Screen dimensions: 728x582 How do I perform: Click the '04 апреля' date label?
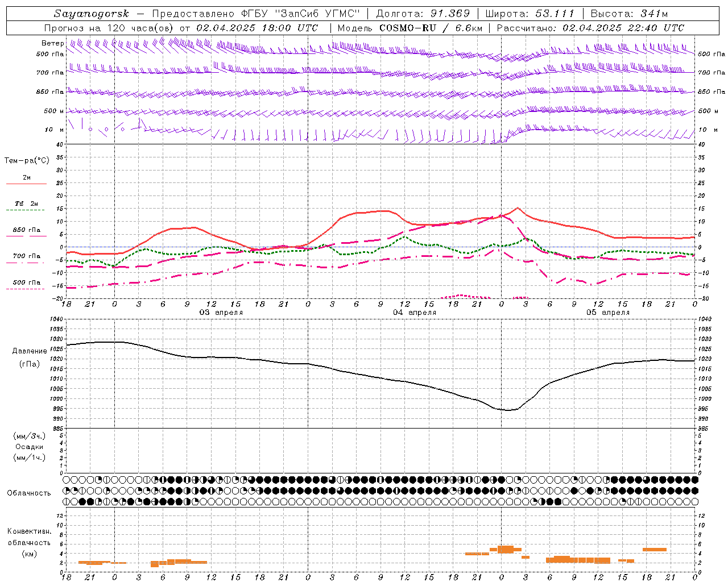pyautogui.click(x=415, y=313)
